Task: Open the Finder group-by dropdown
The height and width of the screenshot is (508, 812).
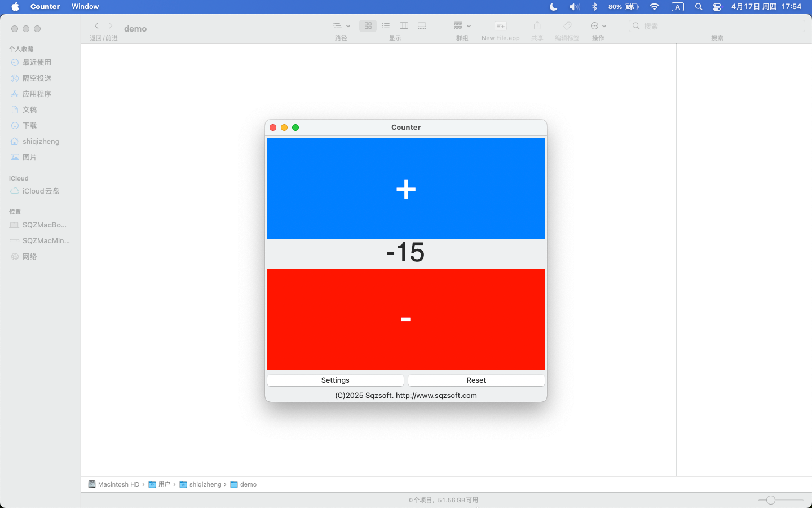Action: pyautogui.click(x=462, y=26)
